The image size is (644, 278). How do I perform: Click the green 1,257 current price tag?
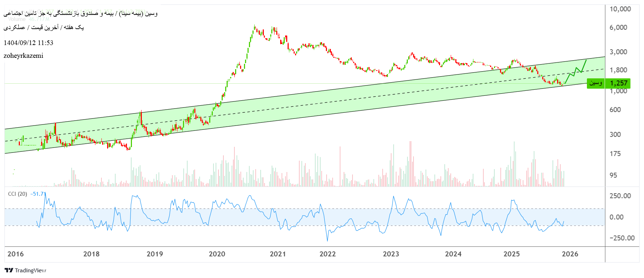click(x=618, y=83)
